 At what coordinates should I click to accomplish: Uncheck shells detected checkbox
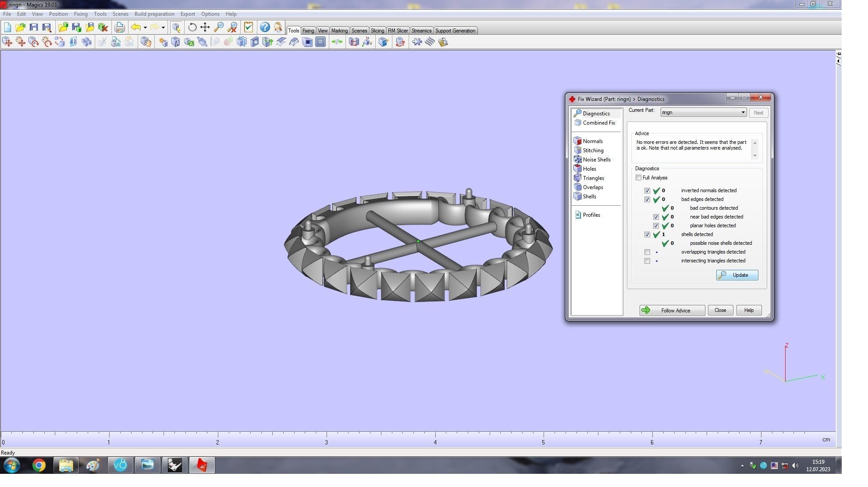tap(647, 235)
